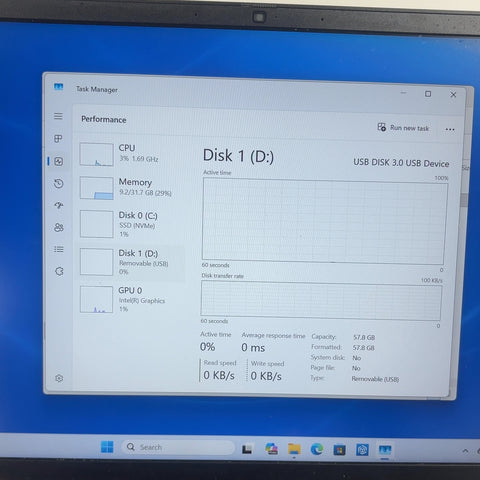Screen dimensions: 480x480
Task: Select the Memory performance entry
Action: coord(132,188)
